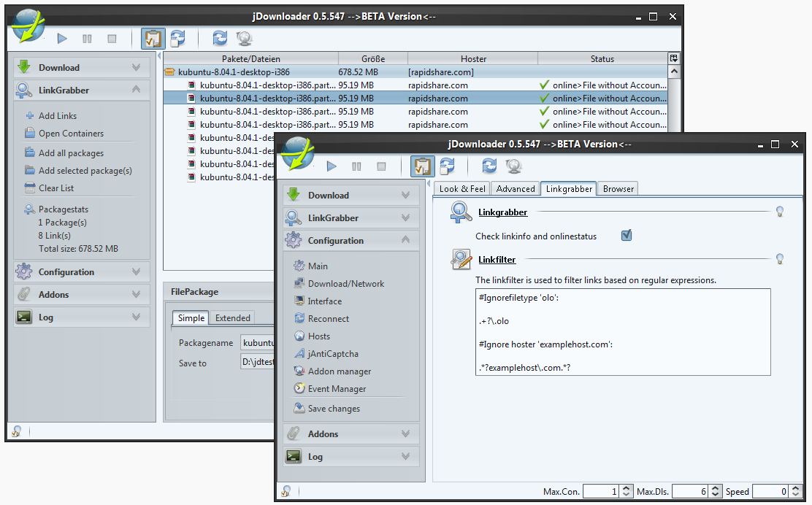812x505 pixels.
Task: Click the Stop icon in front window toolbar
Action: (381, 166)
